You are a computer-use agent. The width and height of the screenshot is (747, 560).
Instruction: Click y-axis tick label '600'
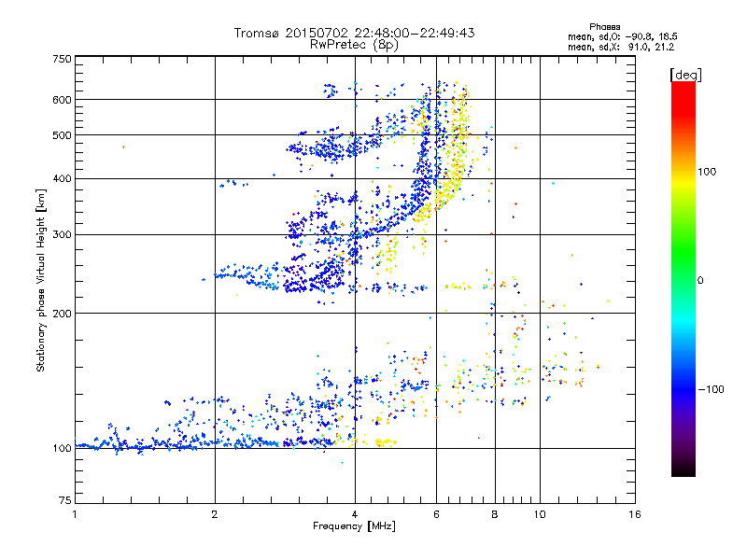pyautogui.click(x=62, y=100)
